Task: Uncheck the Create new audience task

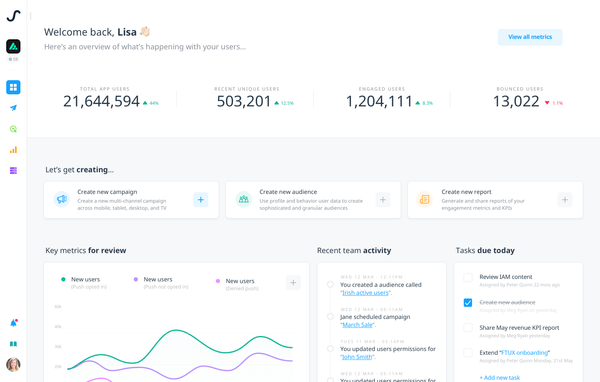Action: (468, 303)
